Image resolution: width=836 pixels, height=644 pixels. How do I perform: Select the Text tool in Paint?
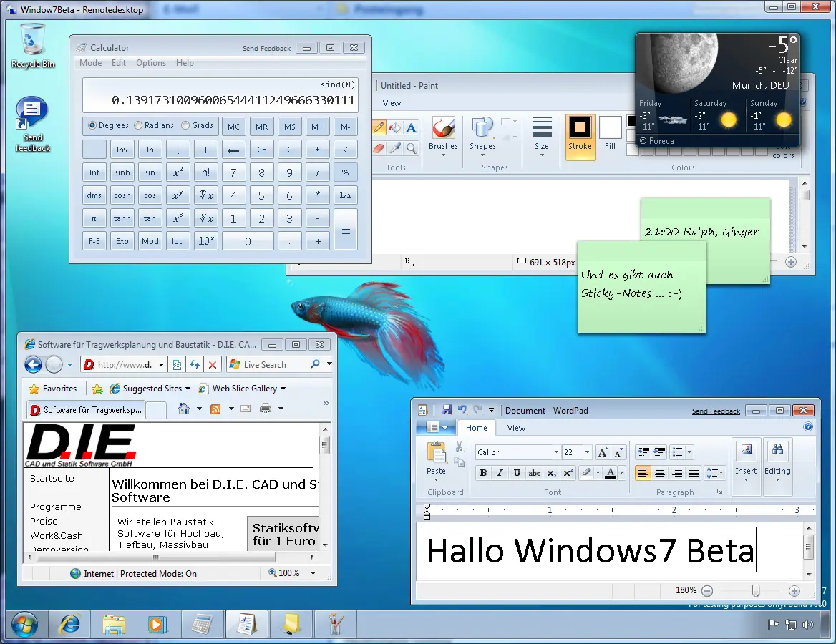(411, 127)
